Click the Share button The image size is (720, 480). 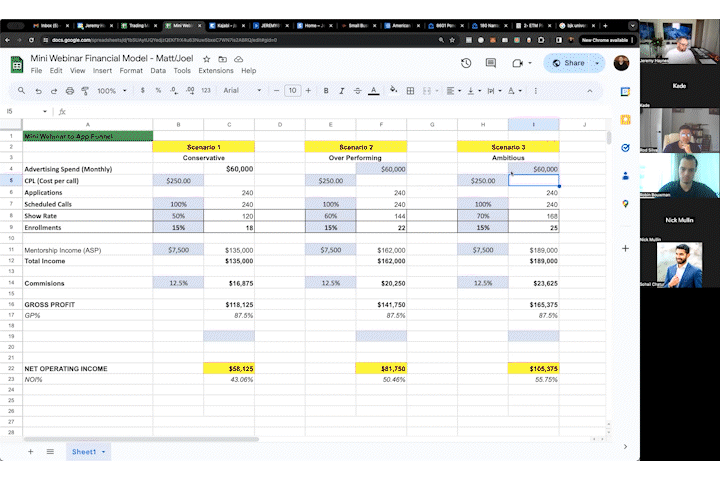point(568,63)
